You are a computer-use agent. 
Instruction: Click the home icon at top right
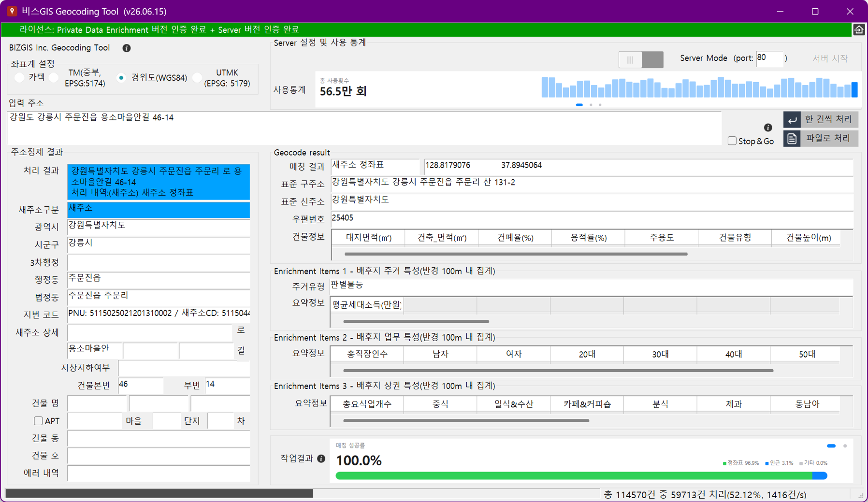tap(859, 29)
